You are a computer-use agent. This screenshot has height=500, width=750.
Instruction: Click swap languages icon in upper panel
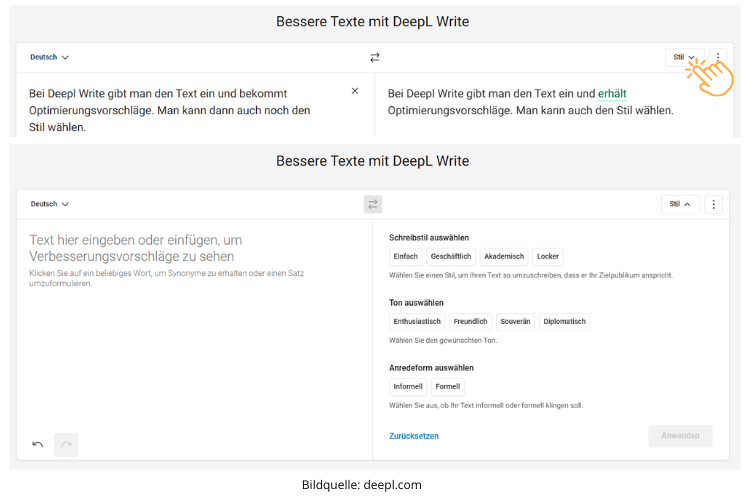[375, 57]
